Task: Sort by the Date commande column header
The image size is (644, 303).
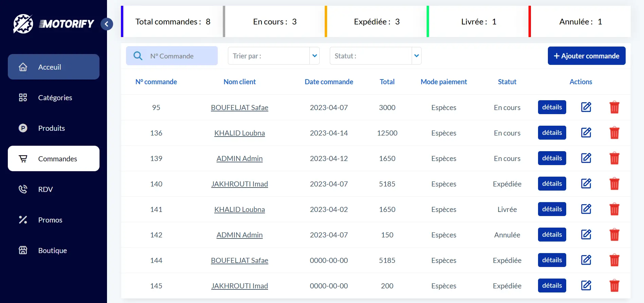Action: (328, 82)
